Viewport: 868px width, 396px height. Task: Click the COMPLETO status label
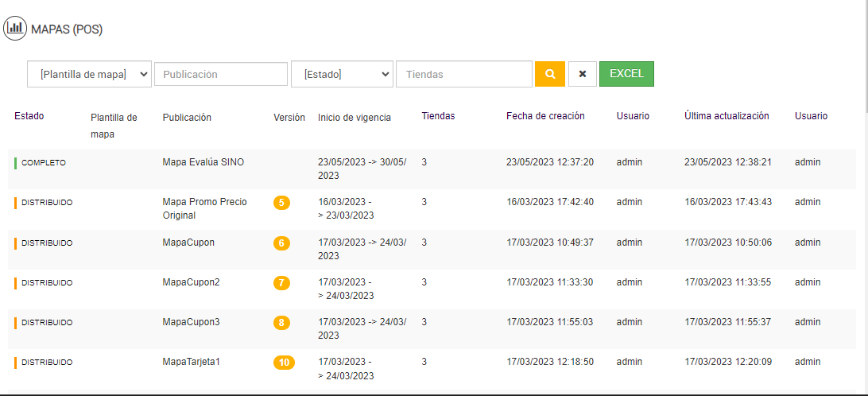click(x=44, y=162)
